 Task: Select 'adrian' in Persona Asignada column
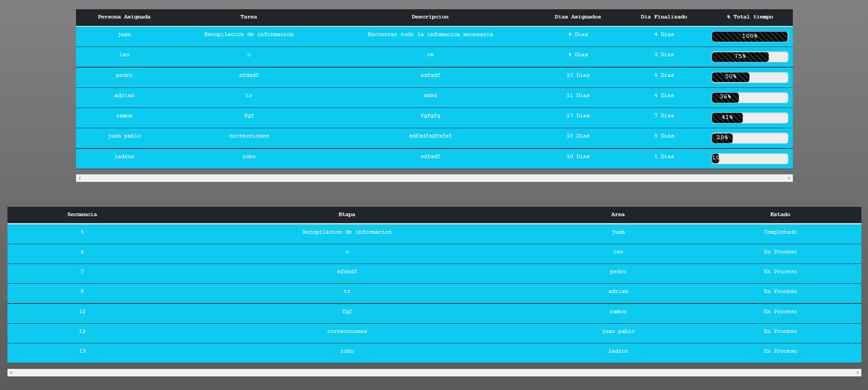pos(124,95)
